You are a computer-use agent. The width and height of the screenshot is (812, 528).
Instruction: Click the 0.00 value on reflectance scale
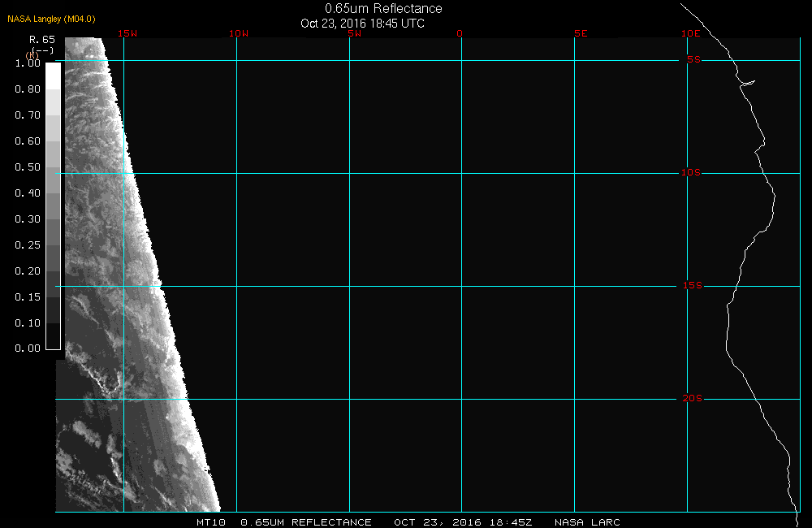pos(28,349)
